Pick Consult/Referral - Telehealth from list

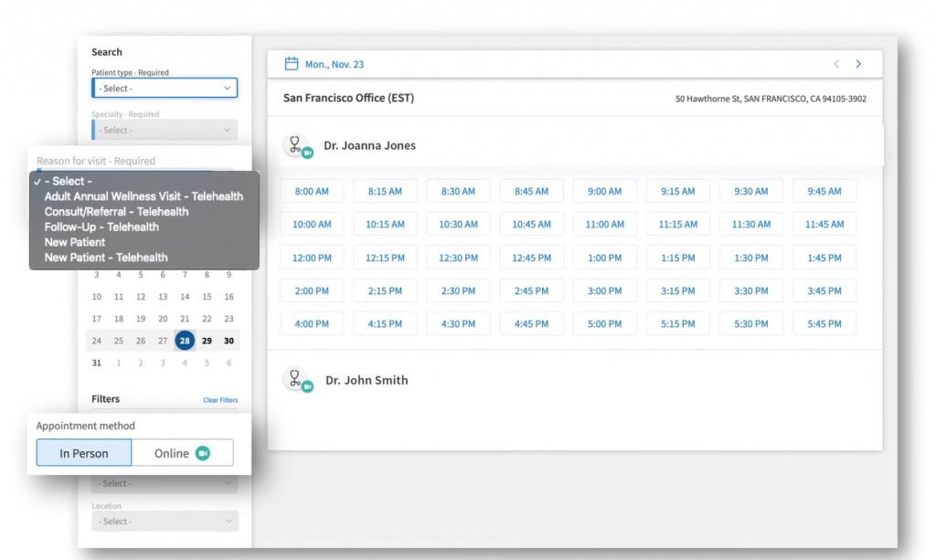pos(116,212)
